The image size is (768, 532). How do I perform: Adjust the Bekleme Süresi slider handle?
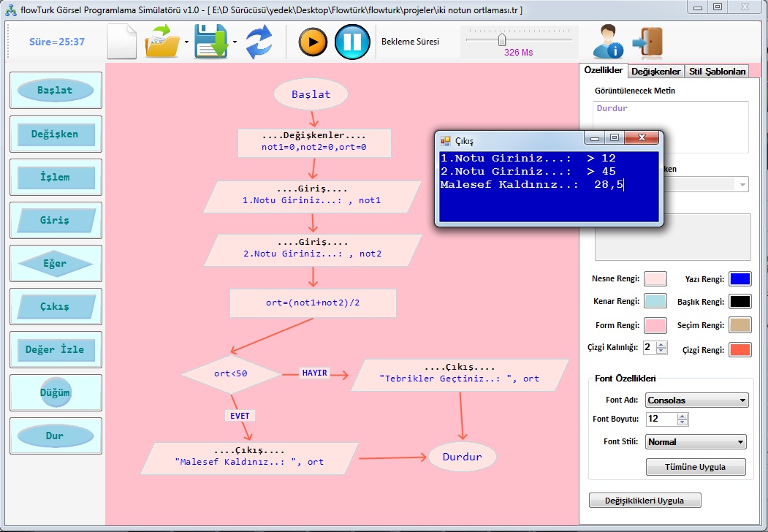pos(502,39)
